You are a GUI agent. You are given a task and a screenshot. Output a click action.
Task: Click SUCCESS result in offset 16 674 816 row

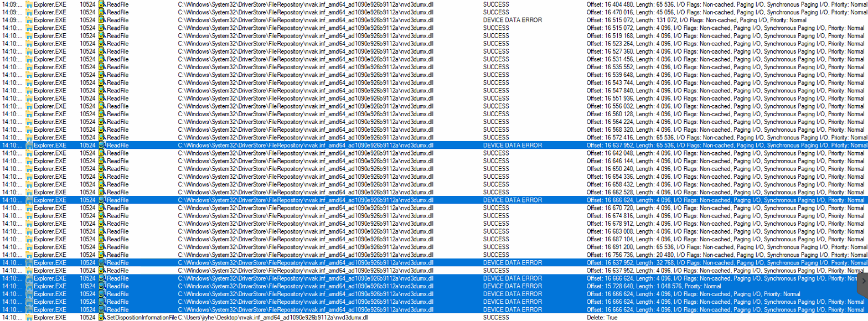tap(496, 216)
